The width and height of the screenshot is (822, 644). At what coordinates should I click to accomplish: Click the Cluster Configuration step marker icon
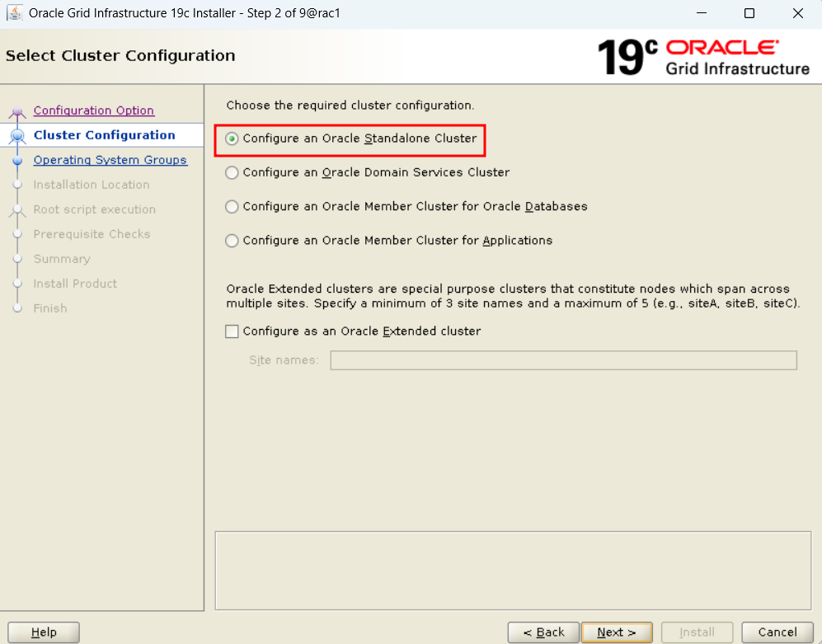coord(17,136)
